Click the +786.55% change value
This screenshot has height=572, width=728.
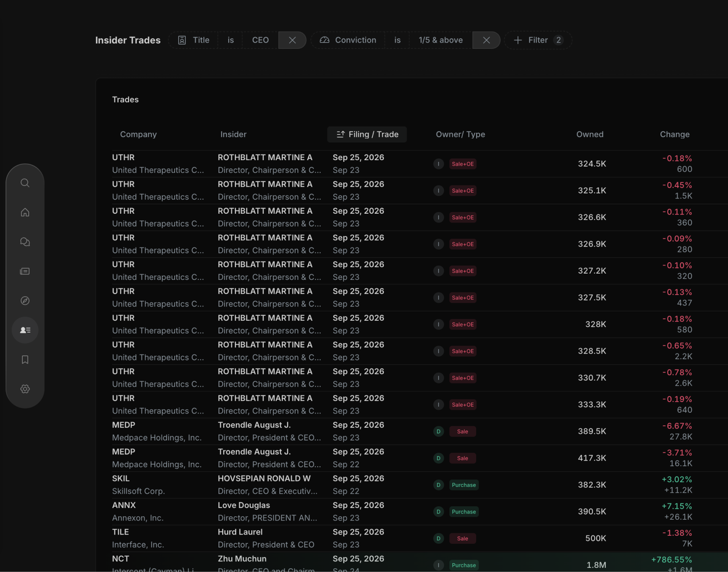pyautogui.click(x=671, y=559)
